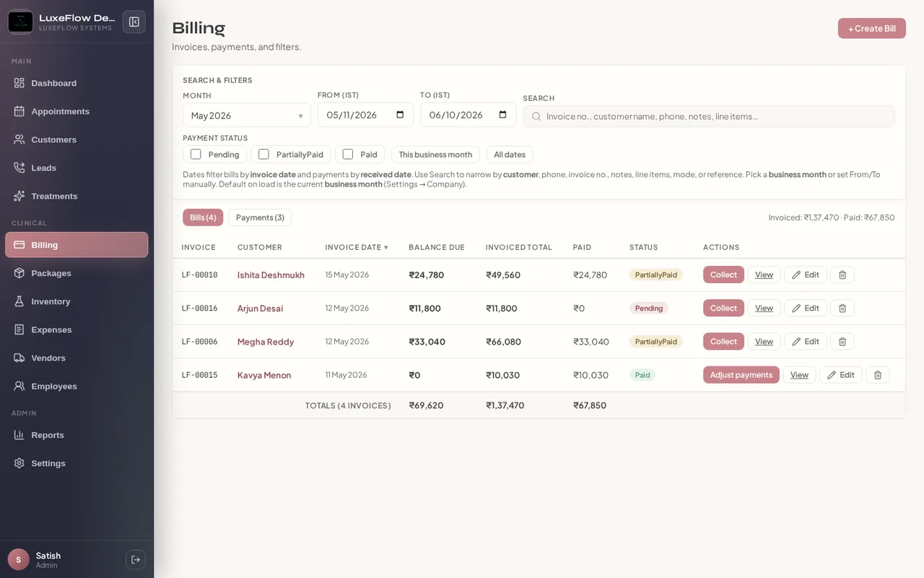Open the Month dropdown showing May 2026
This screenshot has height=578, width=924.
[x=247, y=116]
